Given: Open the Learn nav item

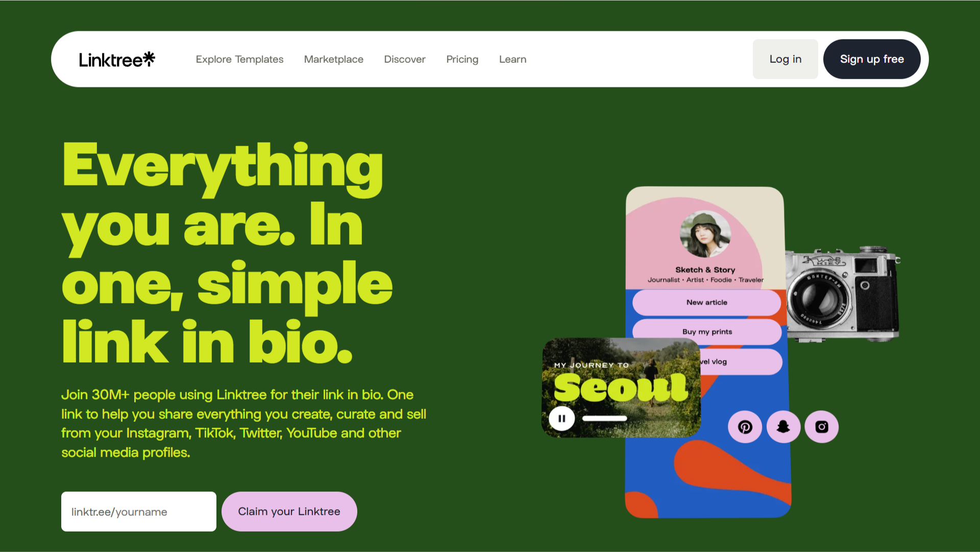Looking at the screenshot, I should click(x=513, y=59).
